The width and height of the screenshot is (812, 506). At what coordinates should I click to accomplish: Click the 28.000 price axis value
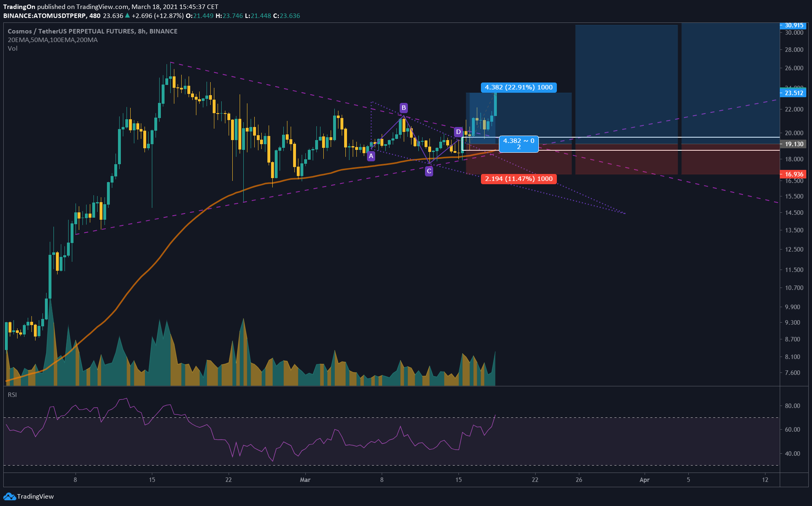[x=794, y=50]
